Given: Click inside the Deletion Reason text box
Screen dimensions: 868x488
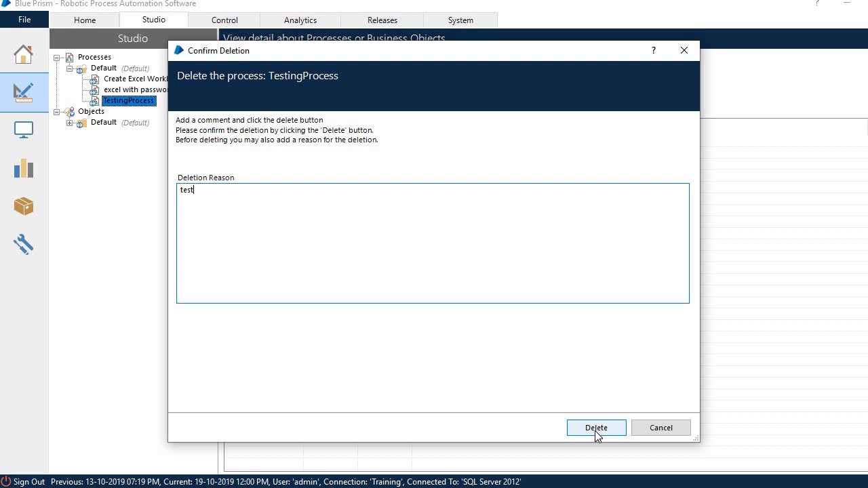Looking at the screenshot, I should pyautogui.click(x=433, y=243).
